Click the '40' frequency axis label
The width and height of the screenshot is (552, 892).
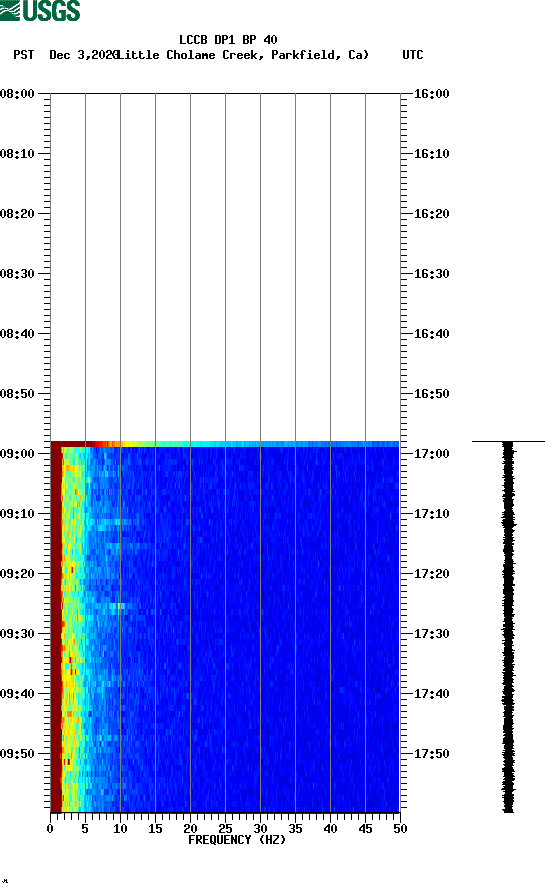pyautogui.click(x=330, y=829)
